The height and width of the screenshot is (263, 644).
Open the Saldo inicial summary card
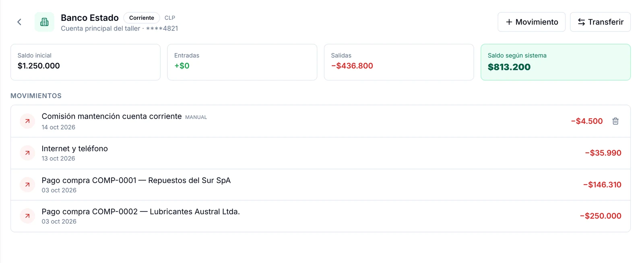pos(85,62)
